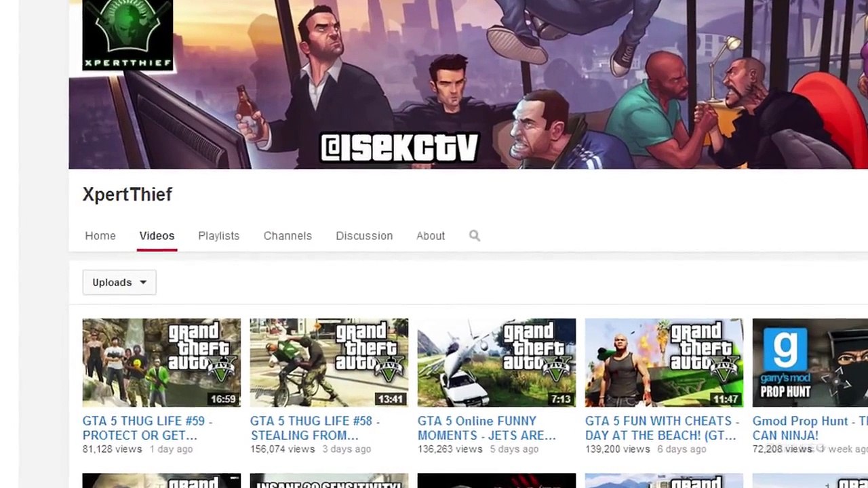Click the XpertThief channel avatar icon
The image size is (868, 488).
click(x=127, y=35)
